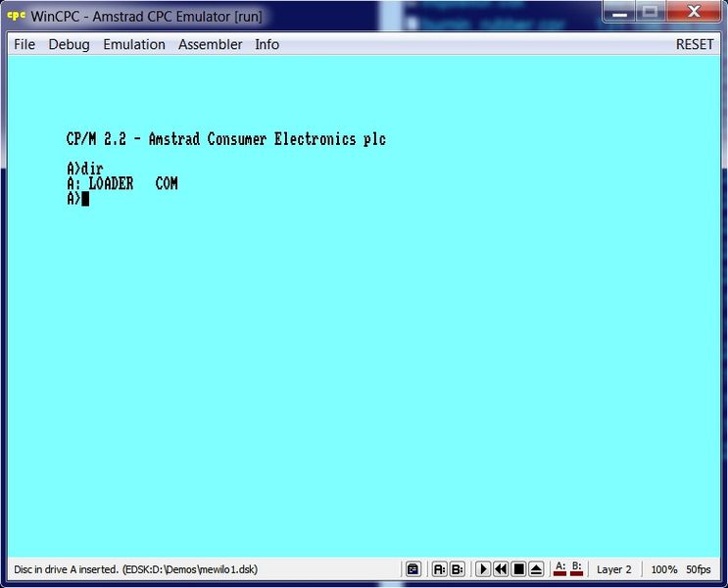The image size is (728, 588).
Task: Open the File menu
Action: pyautogui.click(x=24, y=44)
